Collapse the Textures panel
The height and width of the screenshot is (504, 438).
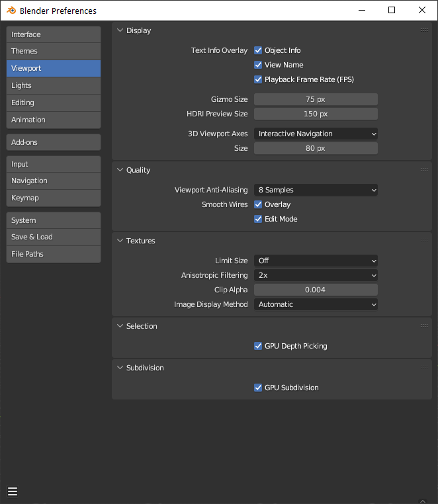point(120,241)
